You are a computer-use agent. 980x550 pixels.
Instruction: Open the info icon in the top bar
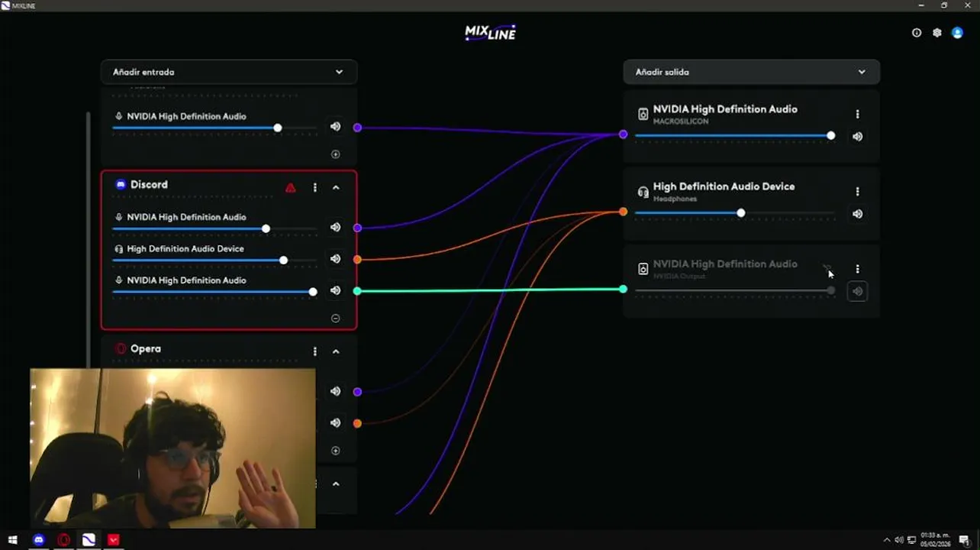coord(917,33)
